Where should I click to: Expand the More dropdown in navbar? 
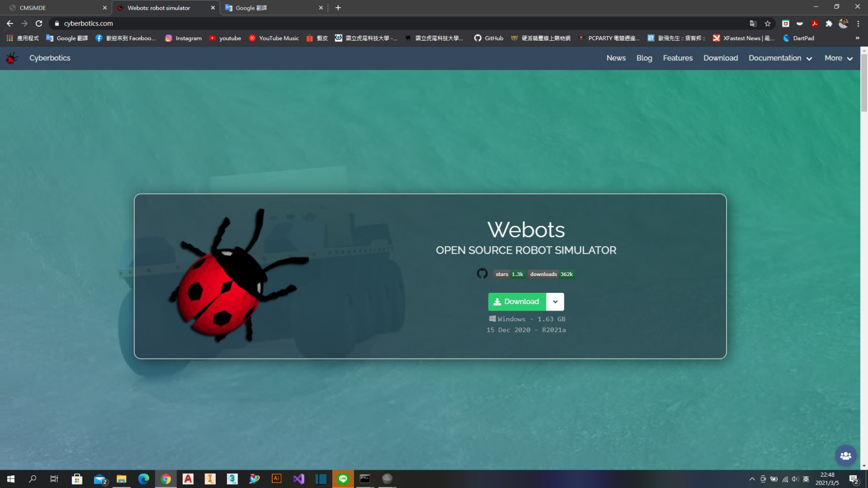tap(838, 58)
